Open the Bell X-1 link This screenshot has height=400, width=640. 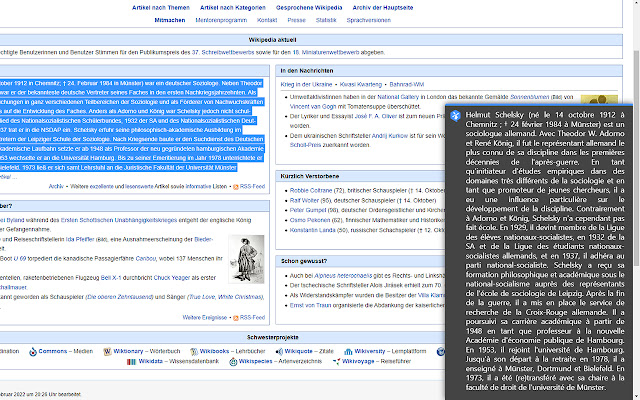(111, 278)
